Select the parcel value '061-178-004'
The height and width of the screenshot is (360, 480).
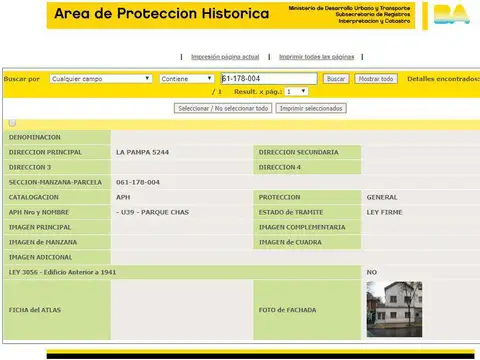pyautogui.click(x=138, y=182)
